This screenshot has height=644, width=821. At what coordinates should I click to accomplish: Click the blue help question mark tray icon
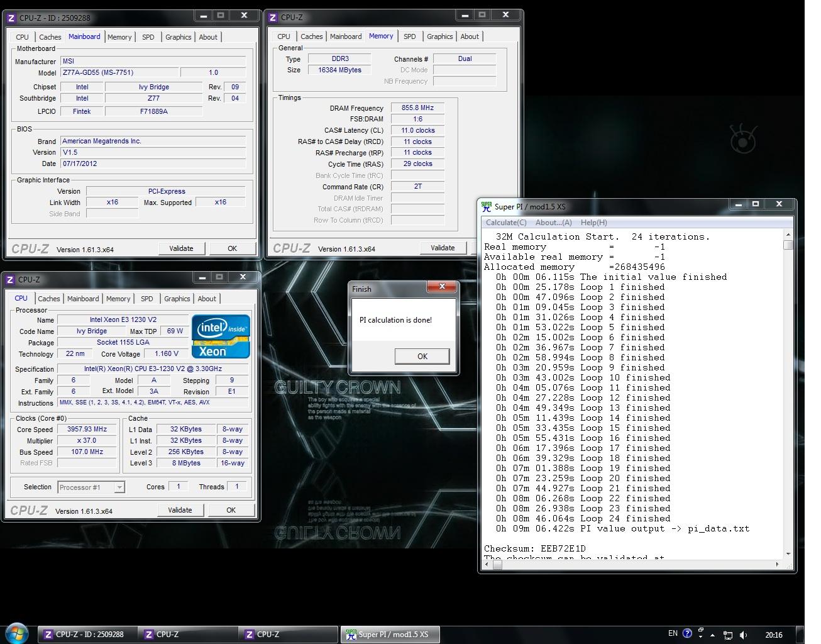[687, 633]
